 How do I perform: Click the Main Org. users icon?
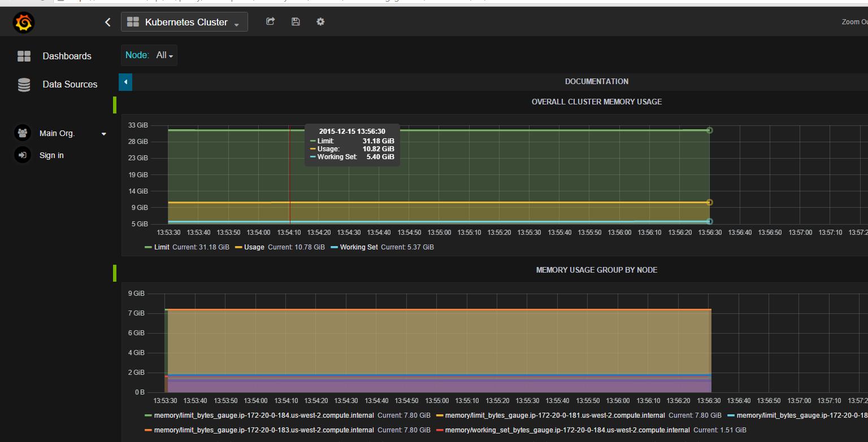(x=23, y=133)
